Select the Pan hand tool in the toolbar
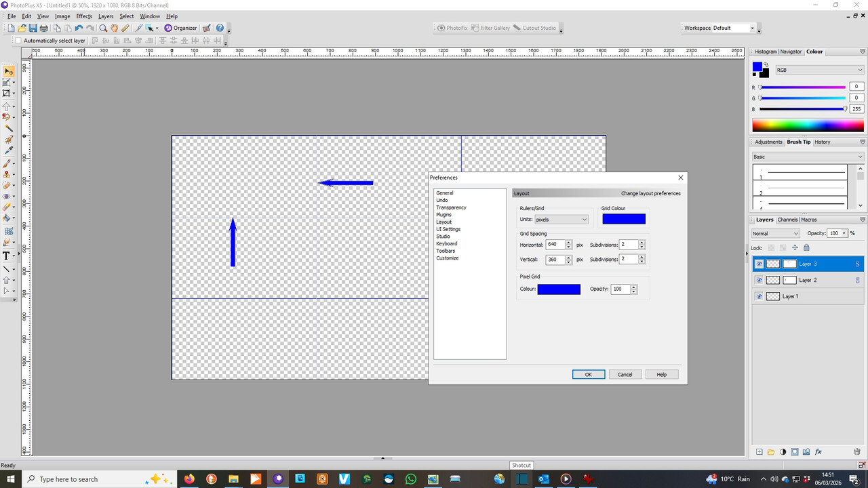This screenshot has width=868, height=488. pyautogui.click(x=114, y=28)
